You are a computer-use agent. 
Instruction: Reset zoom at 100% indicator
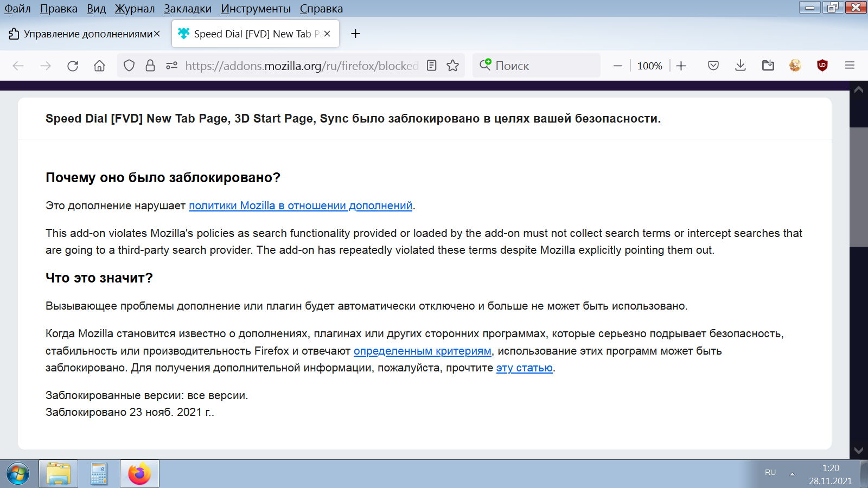[x=649, y=66]
